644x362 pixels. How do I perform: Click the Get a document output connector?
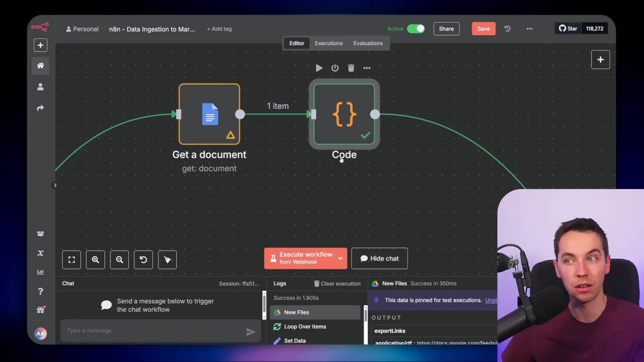pos(240,114)
